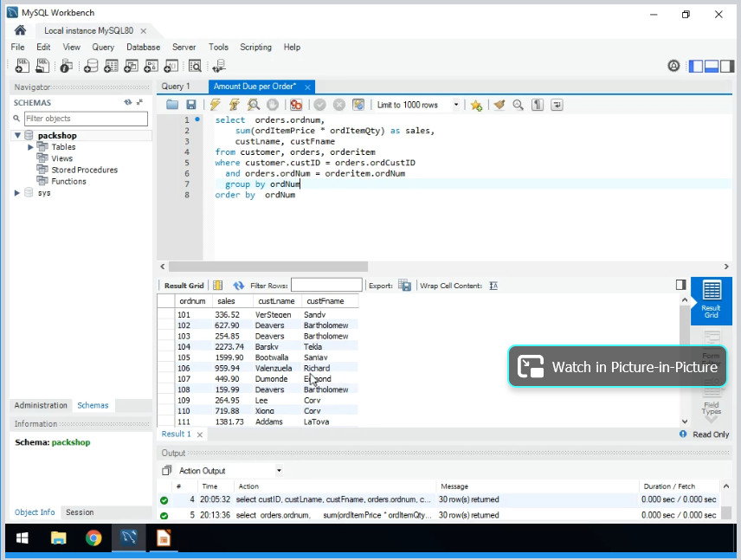
Task: Expand the Tables node under packshop
Action: click(x=30, y=147)
